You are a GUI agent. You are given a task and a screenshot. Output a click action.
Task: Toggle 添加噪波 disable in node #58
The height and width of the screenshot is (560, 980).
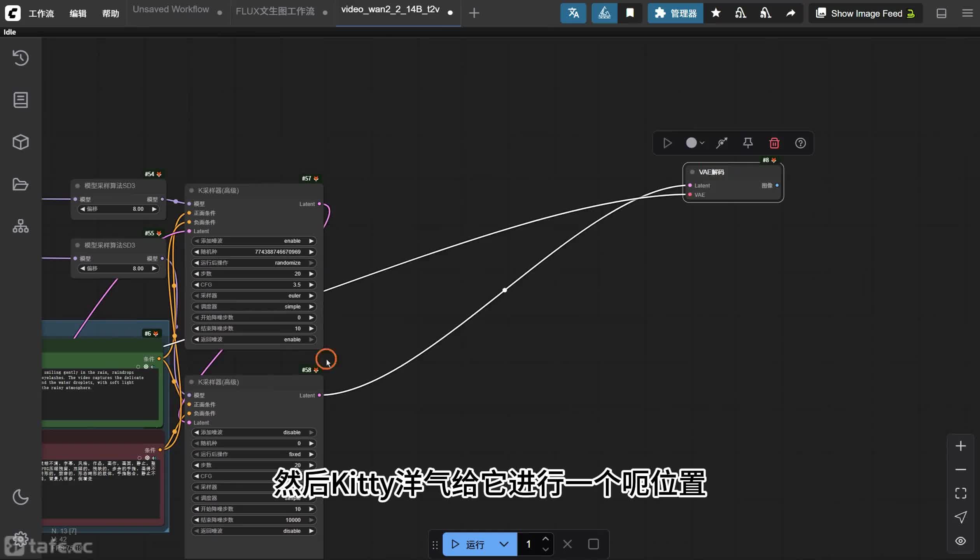254,432
